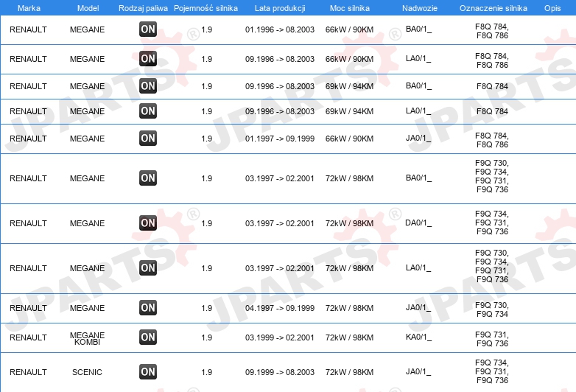
Task: Click the ON badge in the 04.1997 MEGANE row
Action: [148, 308]
